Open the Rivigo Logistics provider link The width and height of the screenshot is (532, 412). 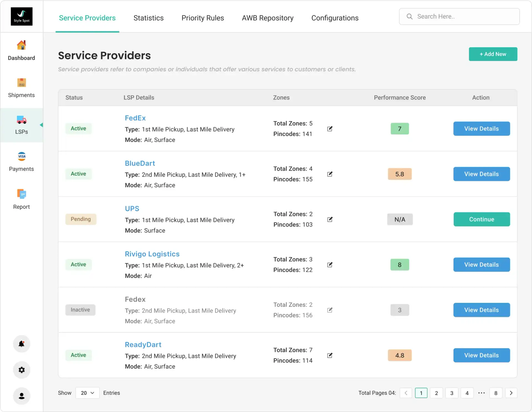[x=152, y=254]
